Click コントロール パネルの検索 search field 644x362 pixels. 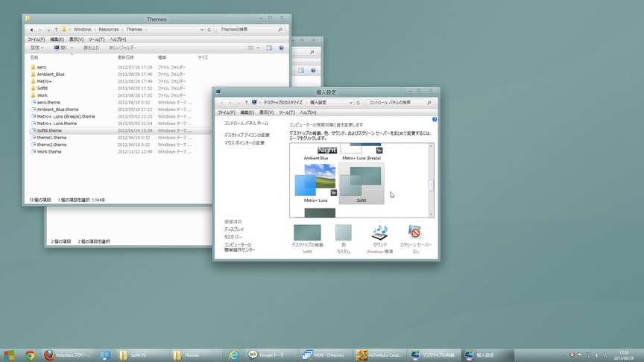point(397,103)
